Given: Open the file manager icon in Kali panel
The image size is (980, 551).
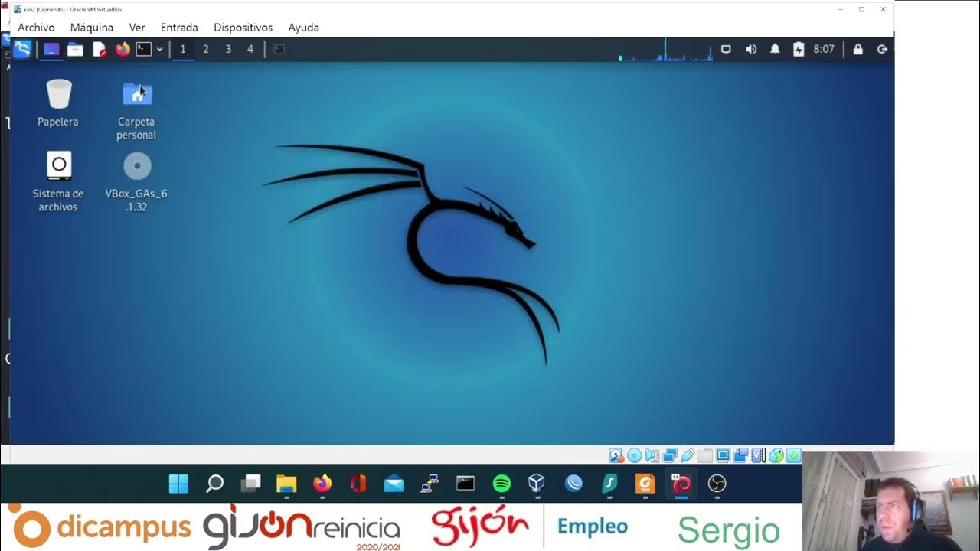Looking at the screenshot, I should [75, 49].
